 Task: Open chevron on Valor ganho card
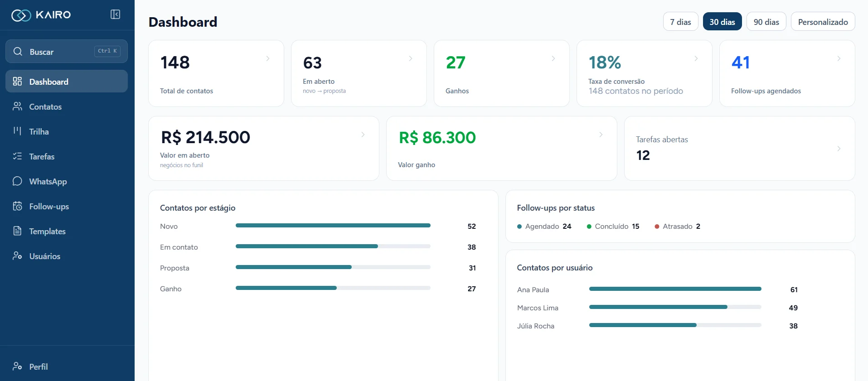(x=601, y=135)
